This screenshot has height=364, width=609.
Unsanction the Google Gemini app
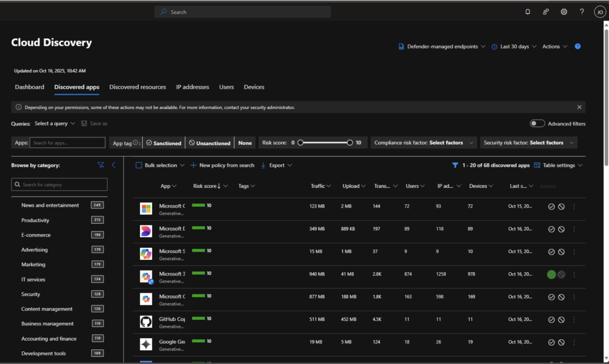point(561,342)
